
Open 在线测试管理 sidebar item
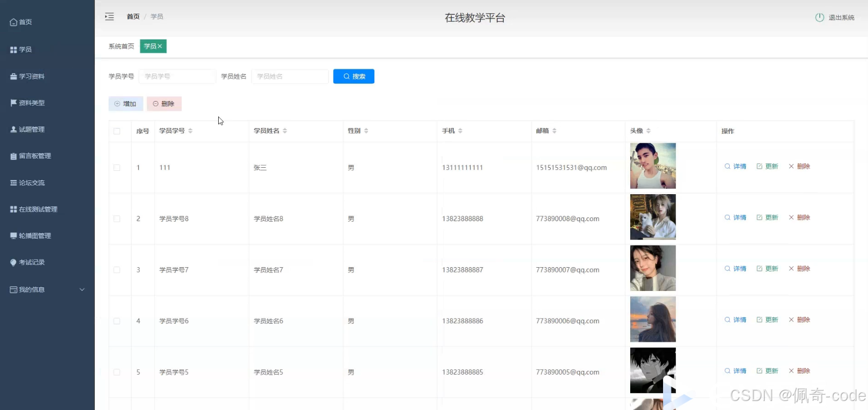click(x=34, y=209)
